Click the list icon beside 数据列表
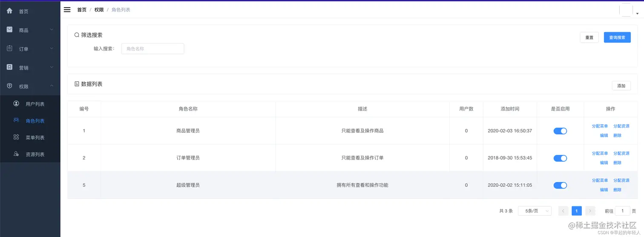This screenshot has height=237, width=644. [77, 84]
